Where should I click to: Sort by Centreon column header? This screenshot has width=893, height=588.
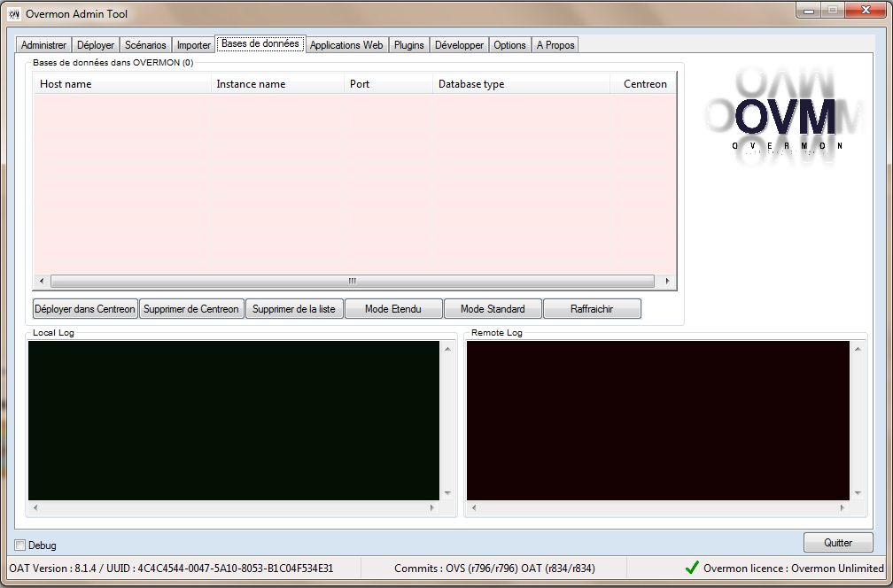(643, 83)
